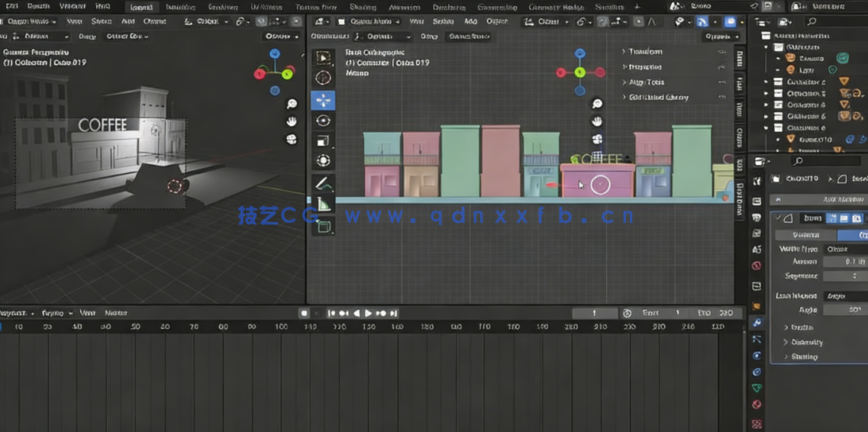Click the blue Z axis on right viewport gizmo

(x=580, y=53)
